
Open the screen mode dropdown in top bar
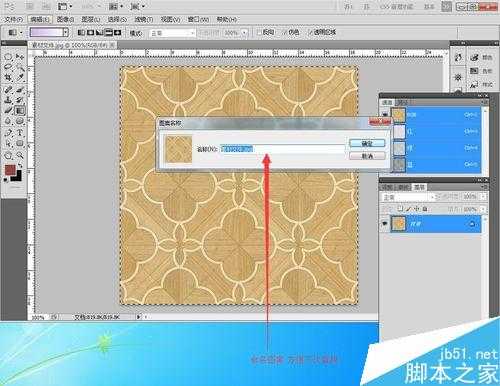coord(138,6)
